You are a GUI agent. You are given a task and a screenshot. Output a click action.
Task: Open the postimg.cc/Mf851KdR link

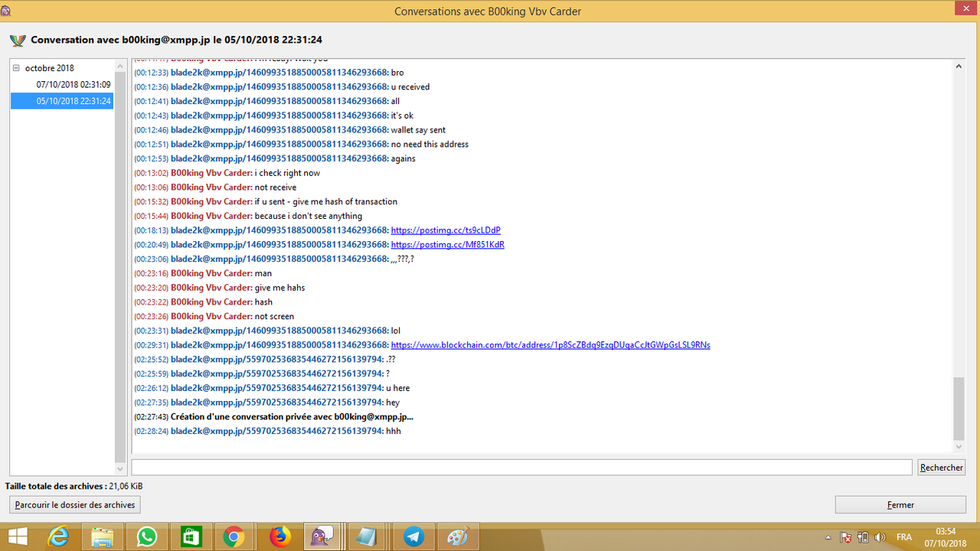coord(447,245)
